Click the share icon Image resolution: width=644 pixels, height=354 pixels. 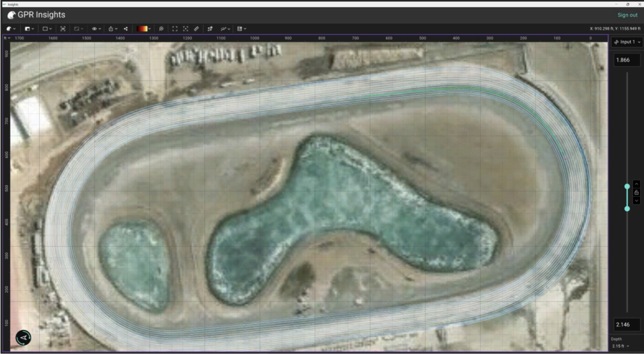coord(126,29)
